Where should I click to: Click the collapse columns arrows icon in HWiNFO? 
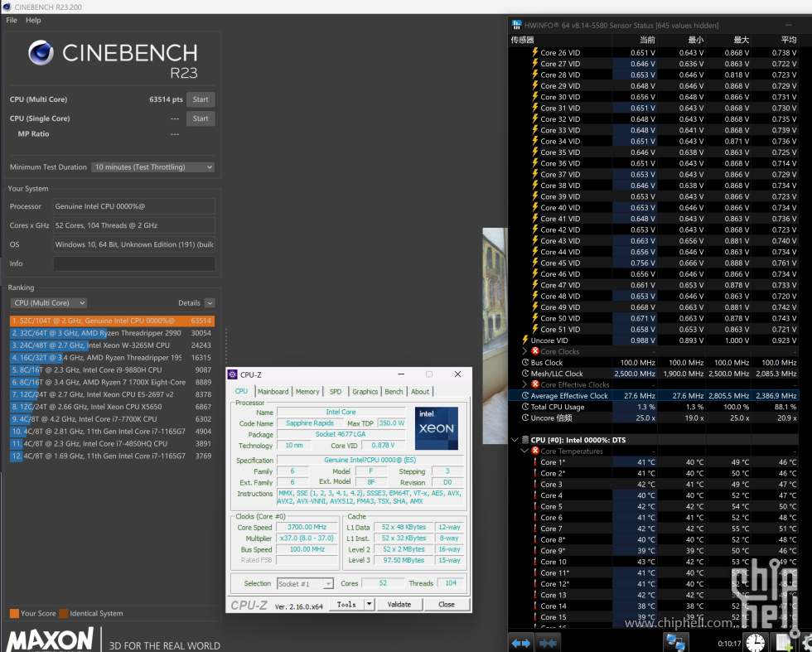click(548, 643)
